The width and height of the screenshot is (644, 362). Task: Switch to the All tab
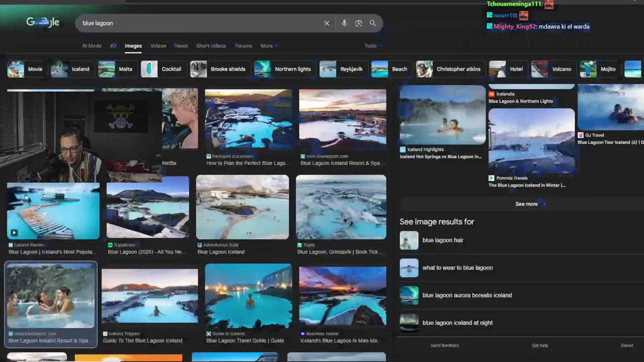tap(113, 46)
